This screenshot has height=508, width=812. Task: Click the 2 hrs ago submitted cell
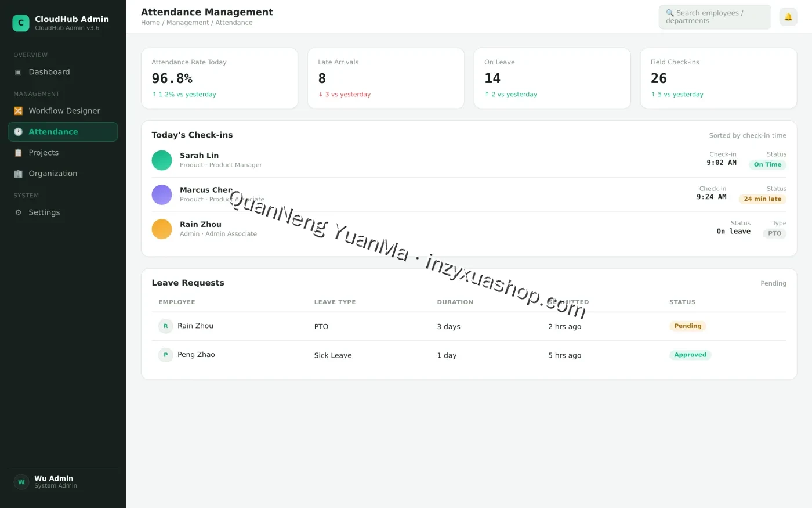click(x=565, y=327)
